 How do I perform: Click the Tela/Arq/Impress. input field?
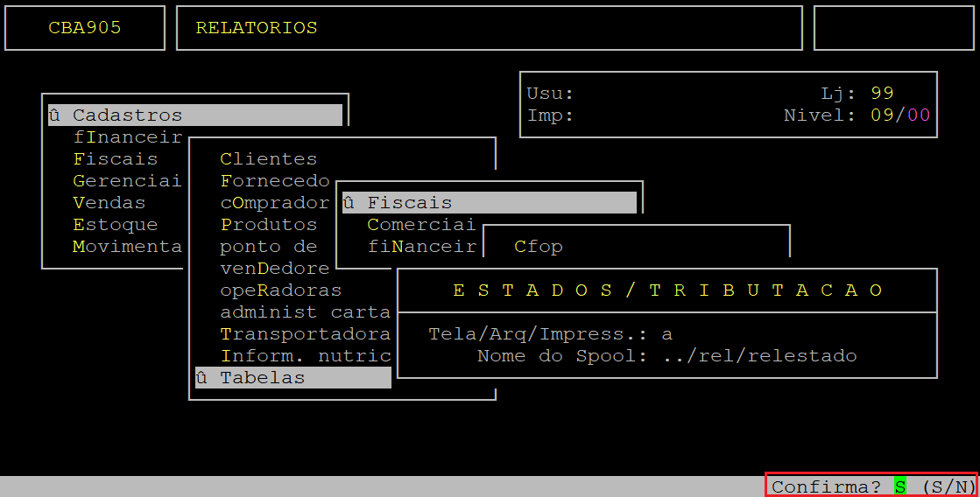click(x=667, y=334)
